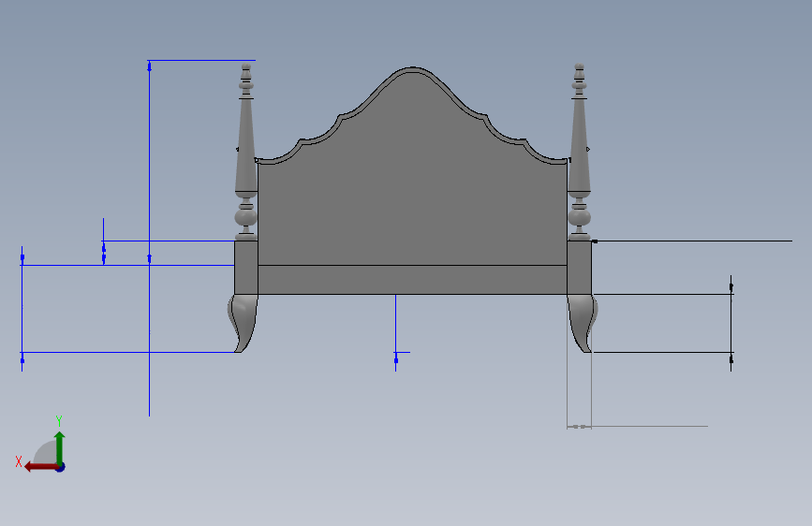Click the red "X" axis label
Screen dimensions: 812x526
[19, 461]
